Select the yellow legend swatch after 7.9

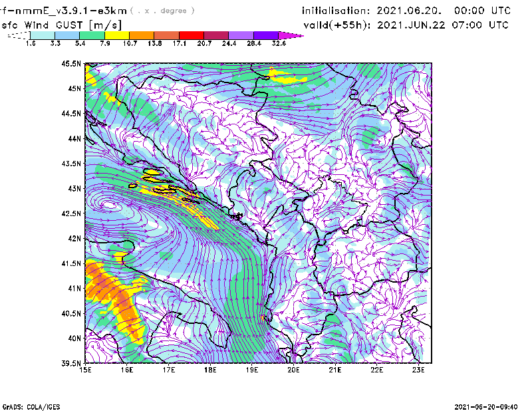click(x=117, y=35)
